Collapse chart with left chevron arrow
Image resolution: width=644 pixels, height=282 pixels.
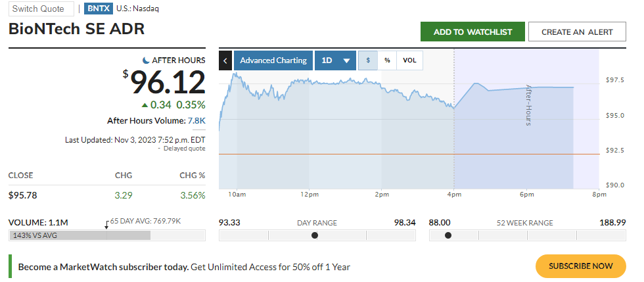(x=225, y=60)
